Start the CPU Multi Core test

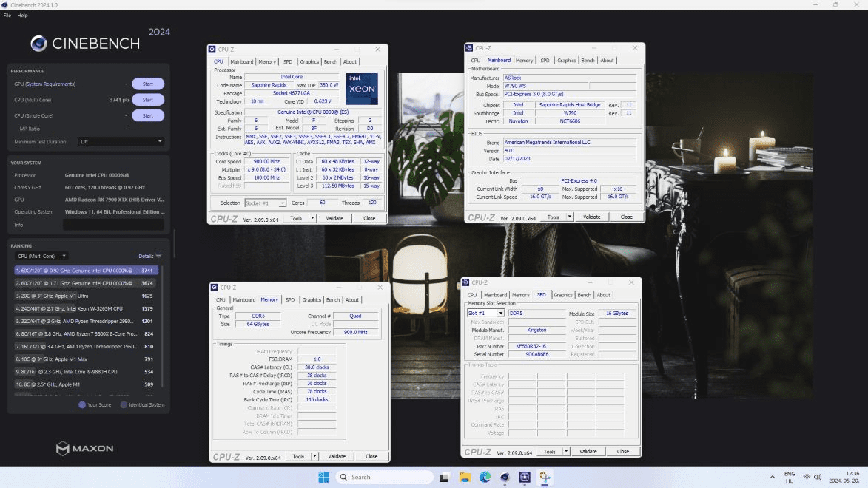[x=148, y=100]
